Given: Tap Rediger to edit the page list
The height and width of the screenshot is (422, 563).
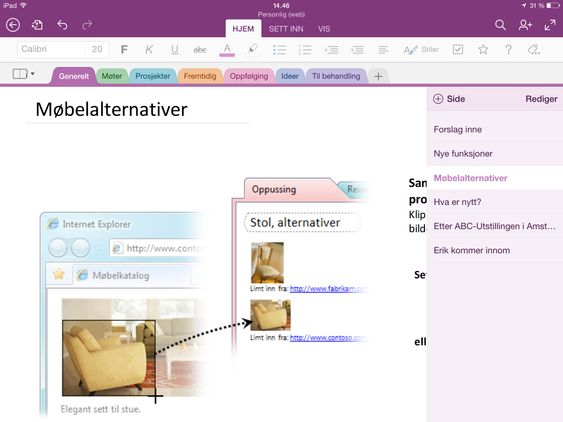Looking at the screenshot, I should coord(541,99).
